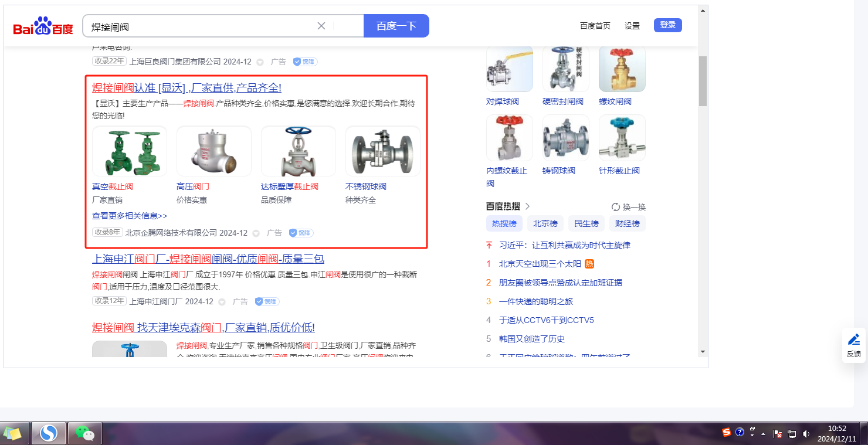
Task: Open hot search 韩国又创造了历史
Action: pos(532,339)
